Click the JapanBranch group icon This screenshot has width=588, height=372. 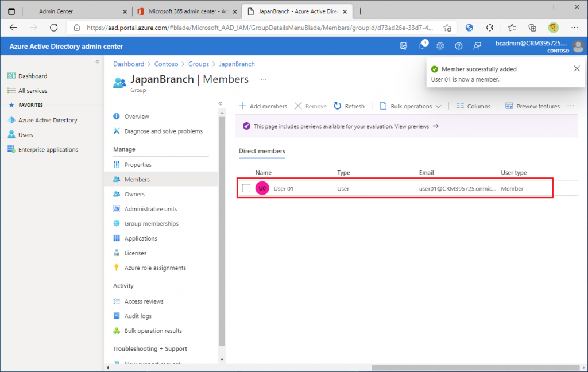(119, 82)
